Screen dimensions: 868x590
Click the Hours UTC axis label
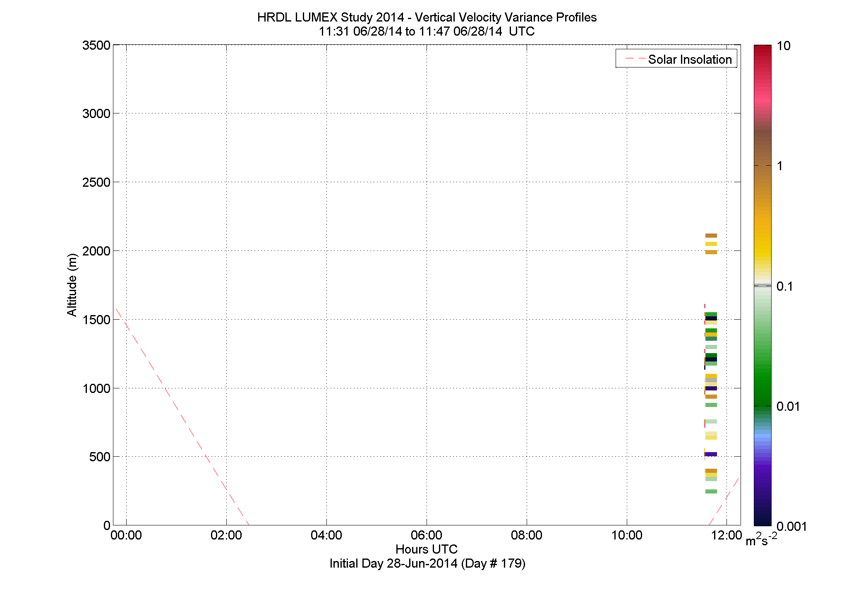point(427,549)
